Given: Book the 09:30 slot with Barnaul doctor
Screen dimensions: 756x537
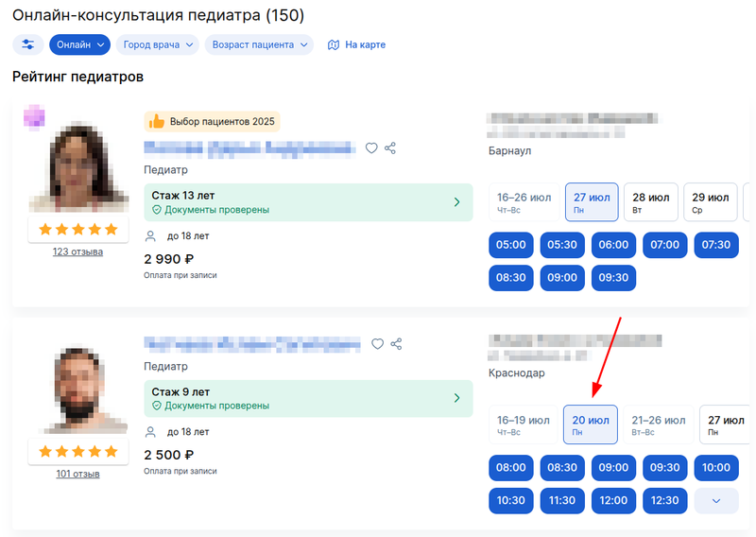Looking at the screenshot, I should coord(613,278).
